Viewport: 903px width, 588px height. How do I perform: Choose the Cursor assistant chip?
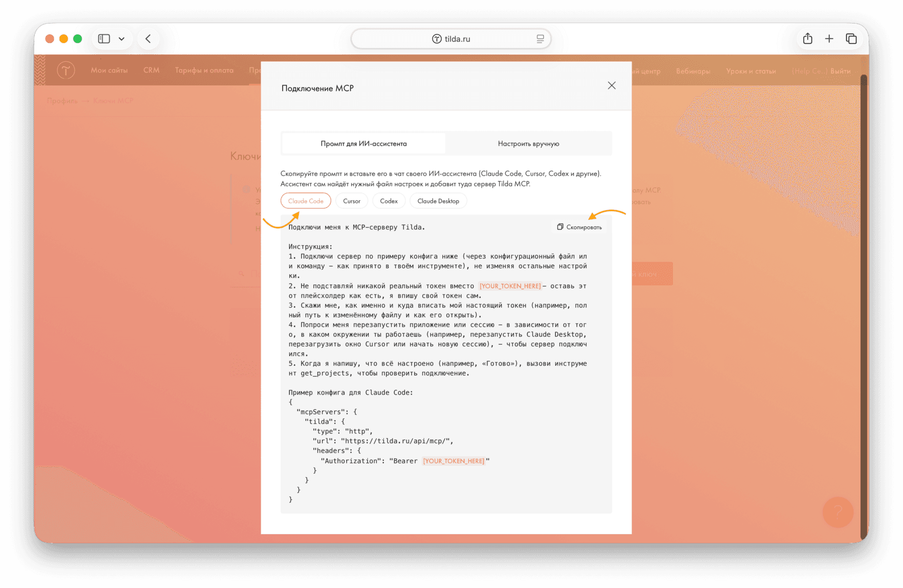(x=352, y=201)
